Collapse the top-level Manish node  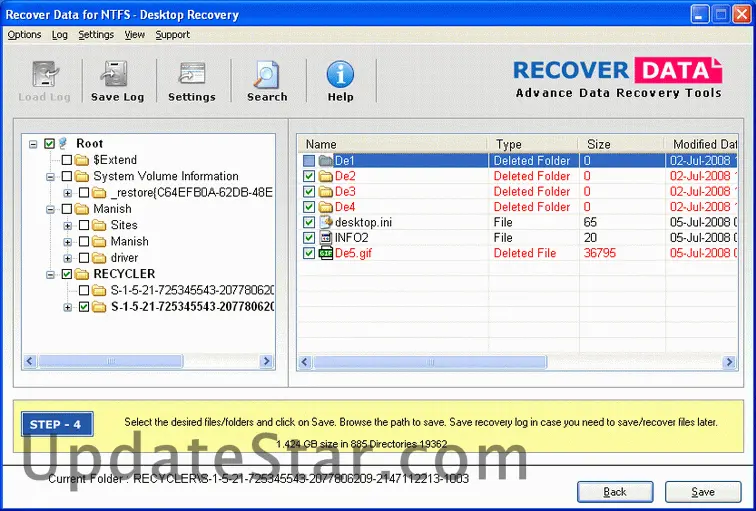[50, 210]
